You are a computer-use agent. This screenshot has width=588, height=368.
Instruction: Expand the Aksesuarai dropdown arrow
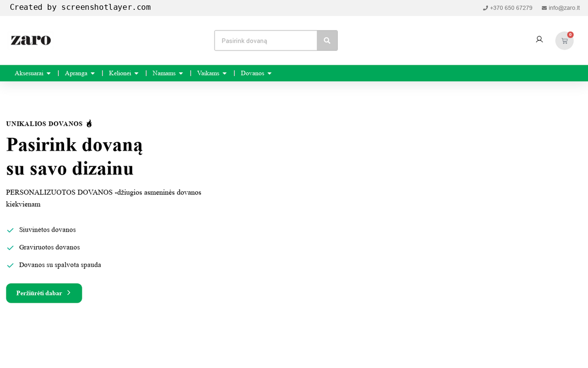(x=49, y=74)
